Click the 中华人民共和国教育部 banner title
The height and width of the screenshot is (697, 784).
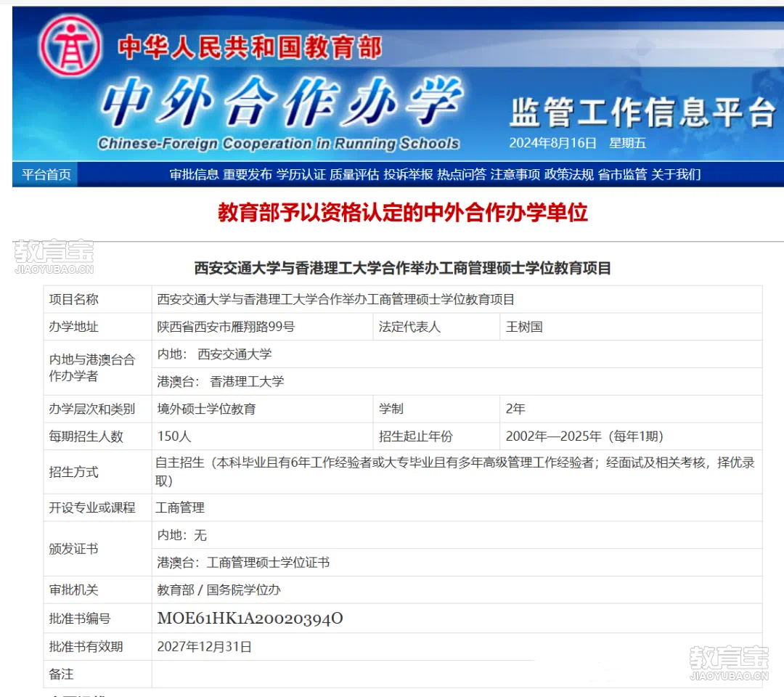click(250, 47)
